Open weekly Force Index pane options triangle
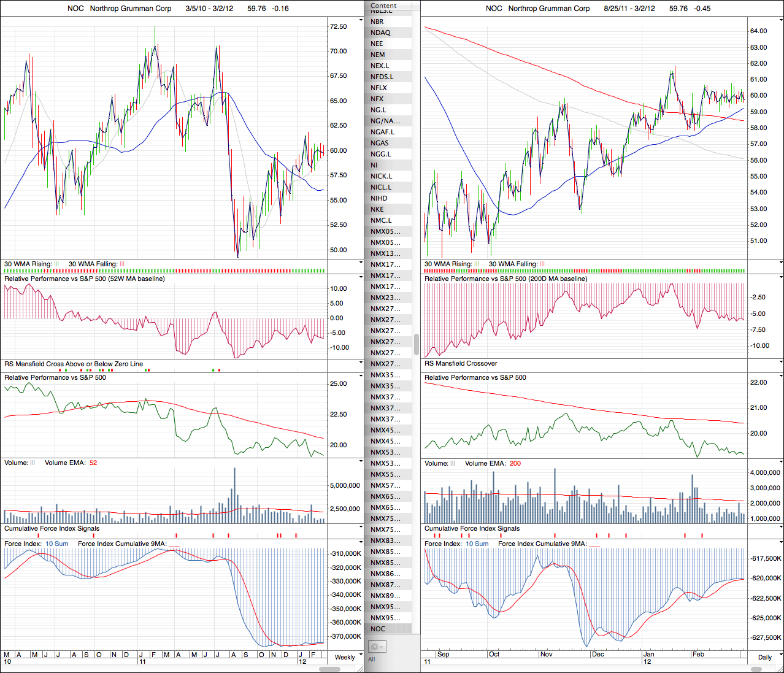This screenshot has height=673, width=784. (x=361, y=544)
